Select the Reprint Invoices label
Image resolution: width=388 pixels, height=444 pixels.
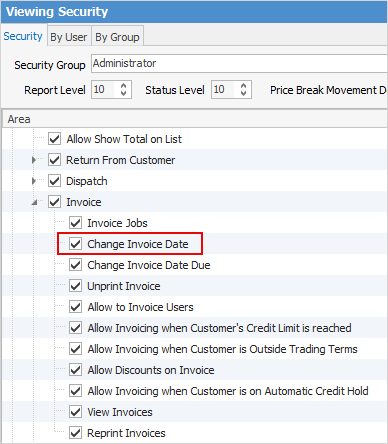(x=126, y=433)
